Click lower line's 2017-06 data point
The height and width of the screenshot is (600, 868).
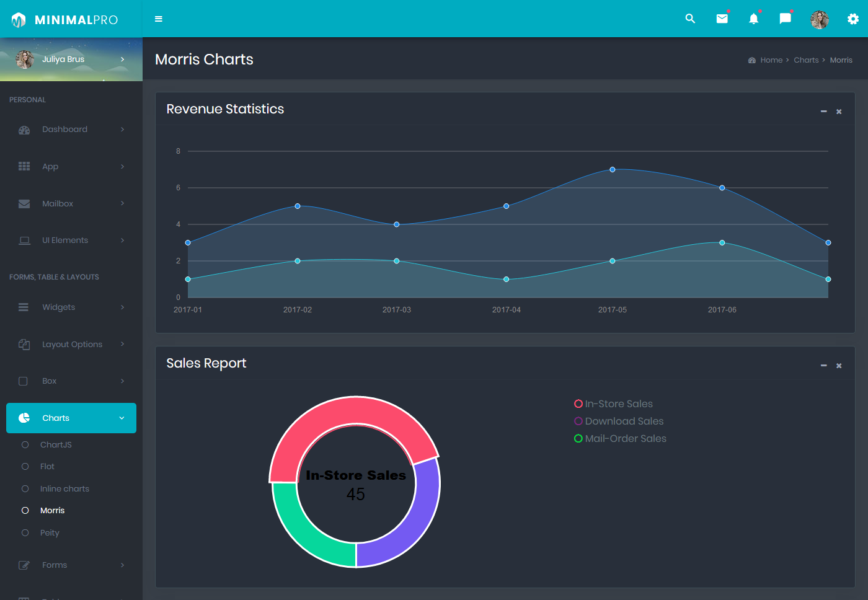click(722, 242)
